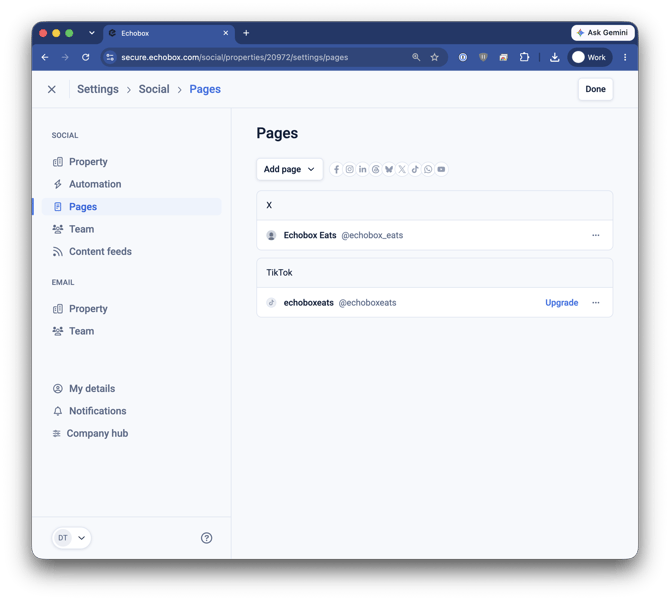The image size is (670, 601).
Task: Click the Instagram icon next to Add page
Action: (350, 170)
